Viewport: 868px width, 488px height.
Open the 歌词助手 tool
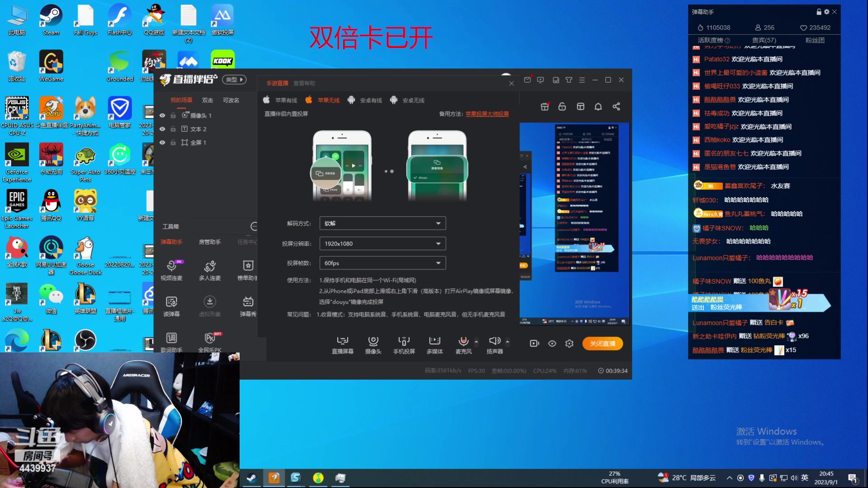[171, 343]
